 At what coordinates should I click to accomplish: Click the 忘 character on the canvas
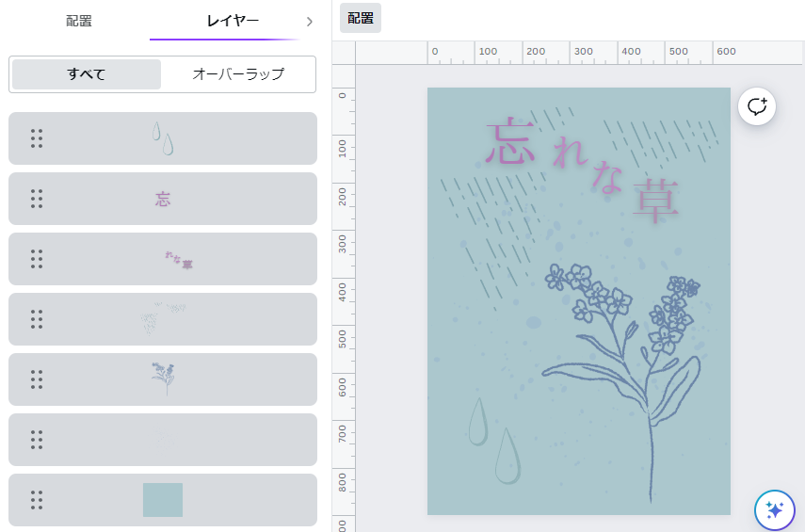tap(509, 142)
